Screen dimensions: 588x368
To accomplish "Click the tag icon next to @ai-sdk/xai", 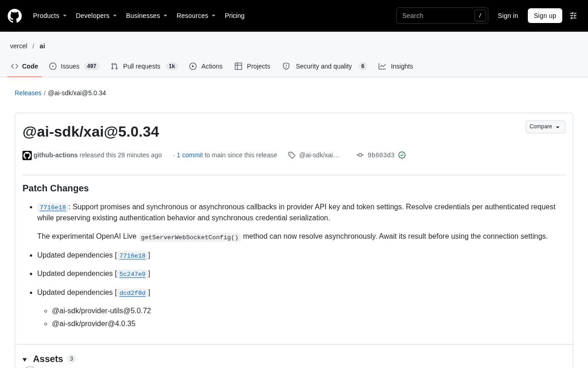I will [x=292, y=155].
